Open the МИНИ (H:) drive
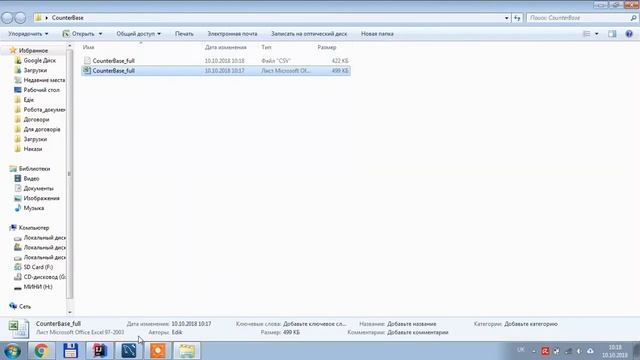 [38, 287]
